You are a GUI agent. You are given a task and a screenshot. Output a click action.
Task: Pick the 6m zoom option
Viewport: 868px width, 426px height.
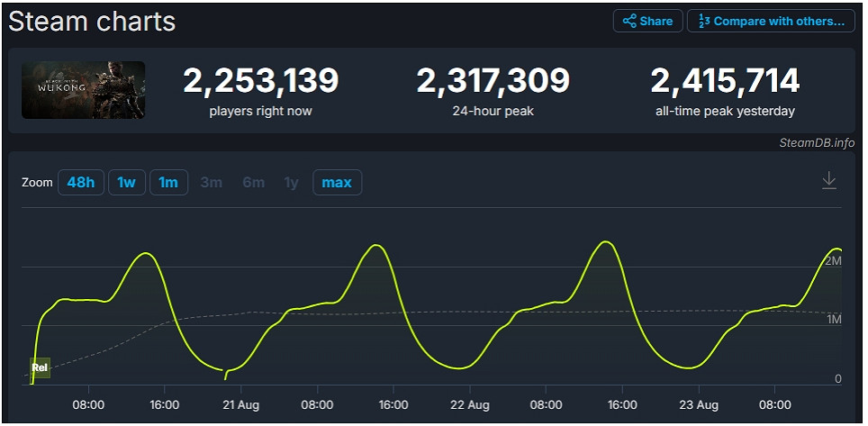click(253, 183)
